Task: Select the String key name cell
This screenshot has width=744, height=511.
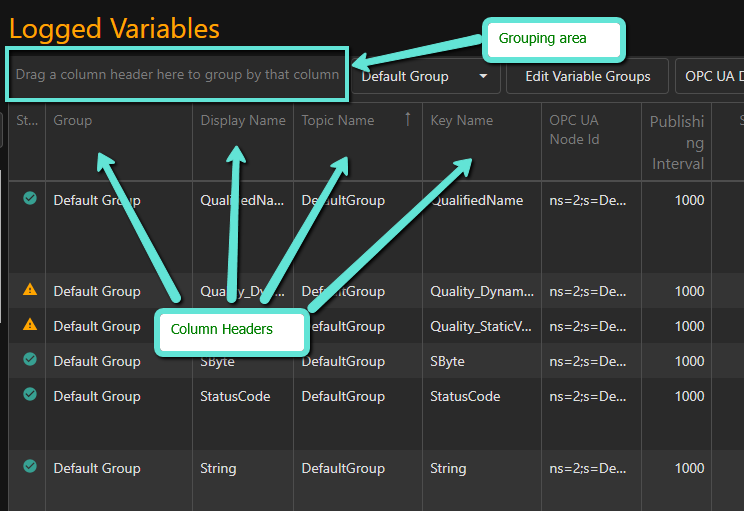Action: [448, 468]
